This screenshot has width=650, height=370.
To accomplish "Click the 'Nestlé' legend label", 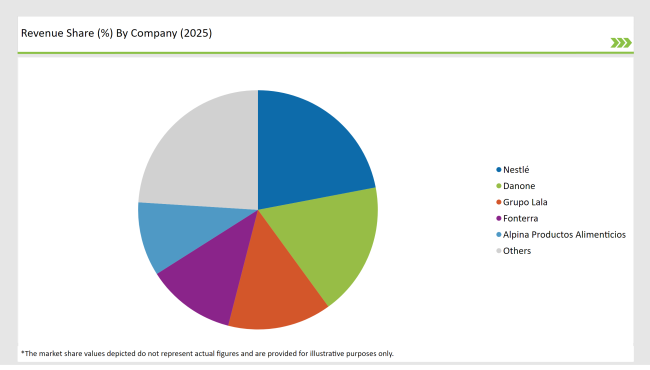I will tap(516, 169).
